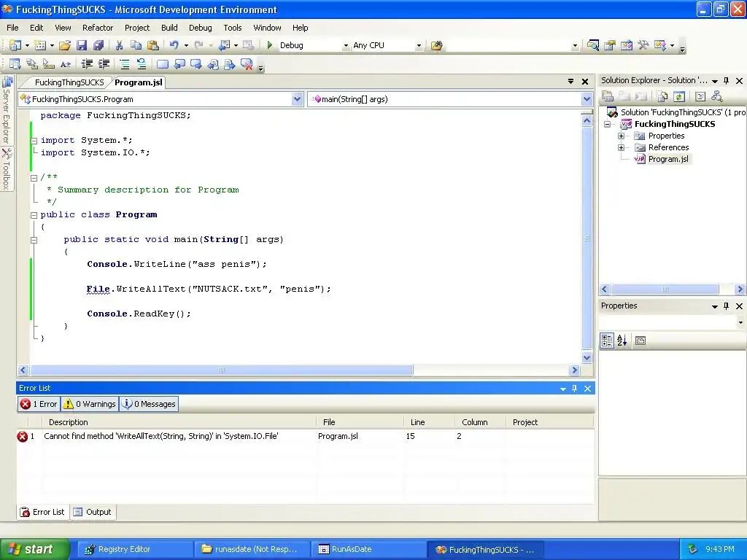Save Program.jsl with the floppy disk icon
Image resolution: width=747 pixels, height=560 pixels.
point(82,45)
